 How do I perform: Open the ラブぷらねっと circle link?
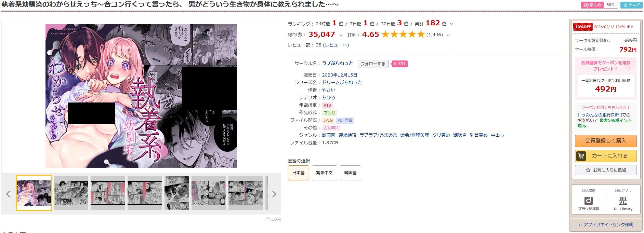click(338, 64)
